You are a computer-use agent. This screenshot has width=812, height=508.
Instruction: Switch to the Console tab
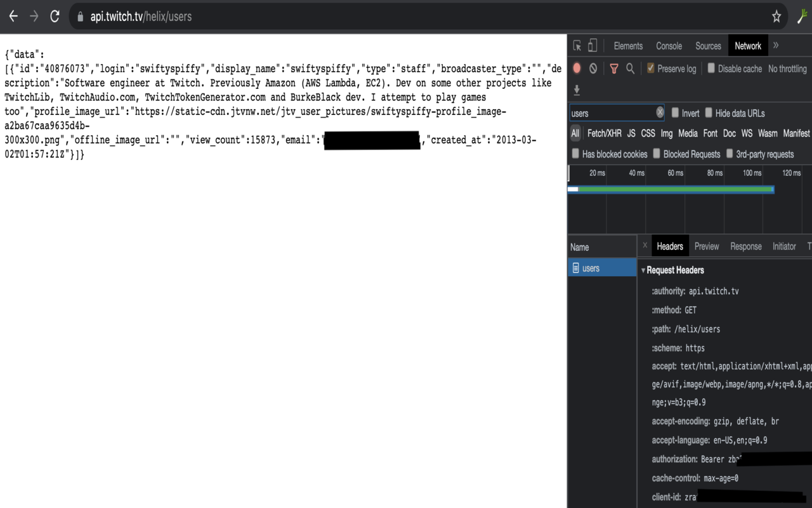669,45
